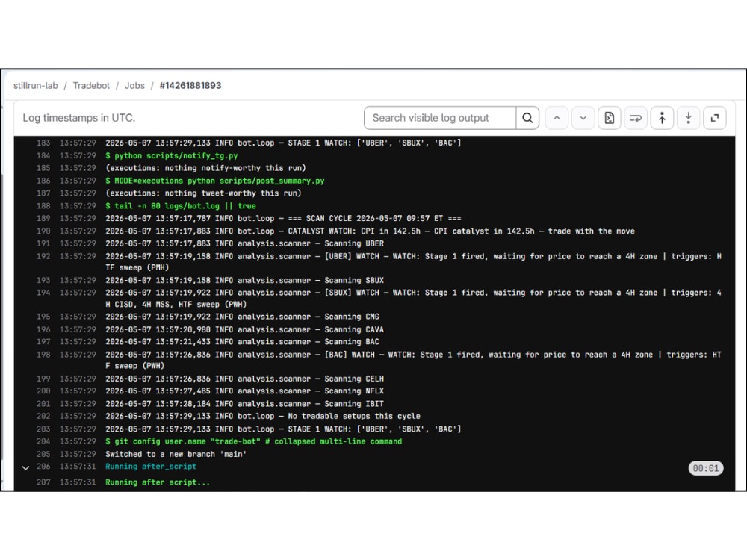Image resolution: width=747 pixels, height=560 pixels.
Task: Click the search magnifier button
Action: (527, 118)
